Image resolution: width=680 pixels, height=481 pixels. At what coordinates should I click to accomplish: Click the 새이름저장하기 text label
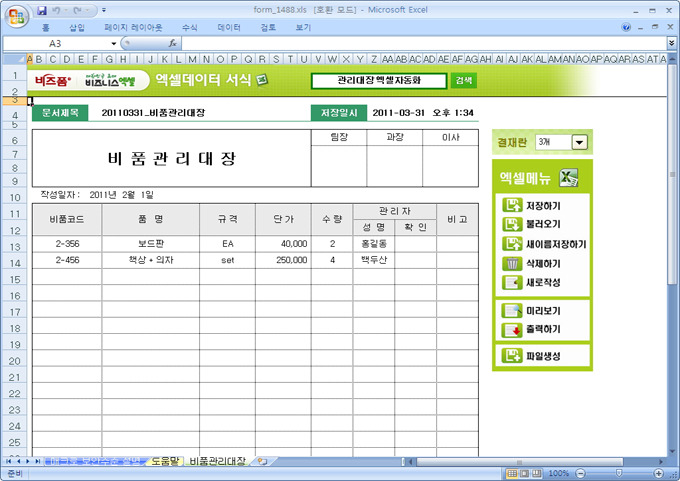pos(556,244)
